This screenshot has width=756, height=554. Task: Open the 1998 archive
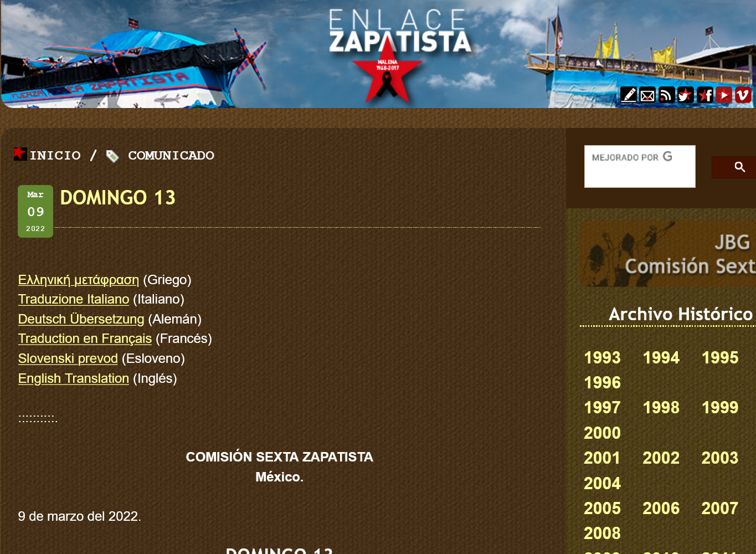pos(661,407)
